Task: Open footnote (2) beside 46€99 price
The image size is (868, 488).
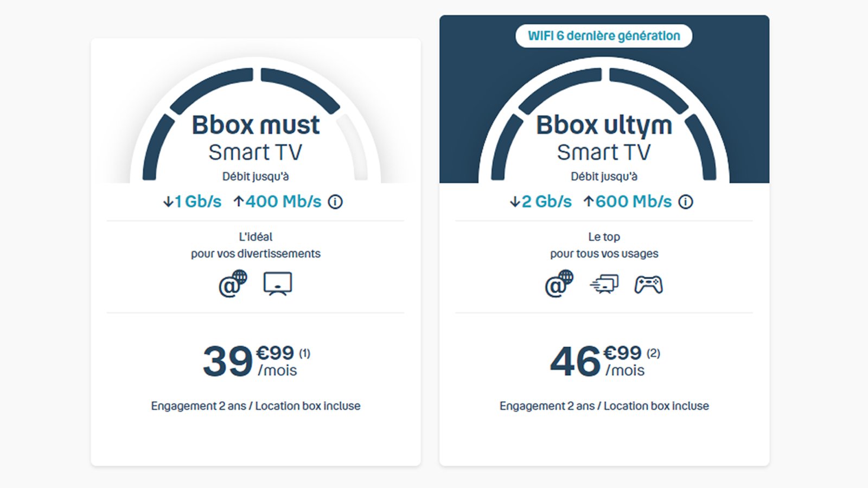Action: pos(653,354)
